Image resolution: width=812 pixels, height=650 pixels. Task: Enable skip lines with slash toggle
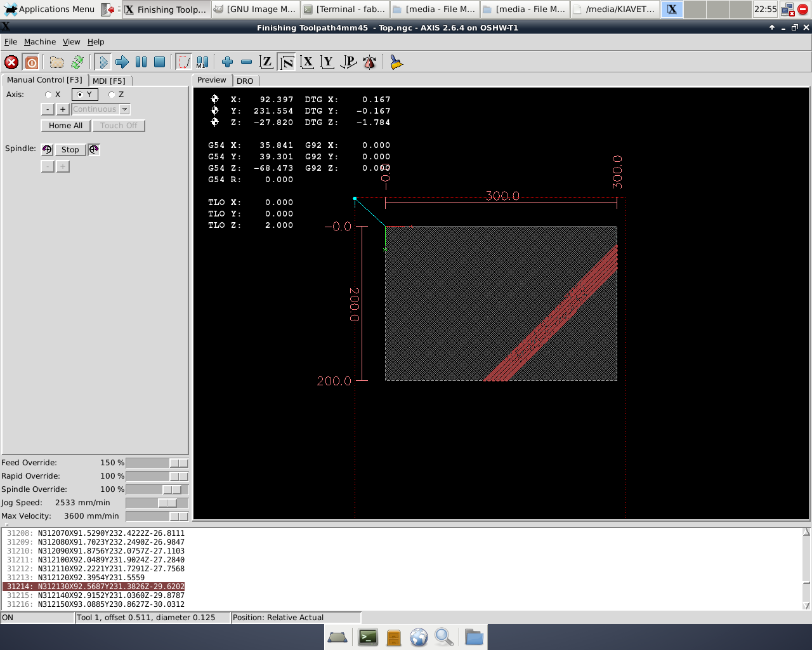tap(185, 62)
